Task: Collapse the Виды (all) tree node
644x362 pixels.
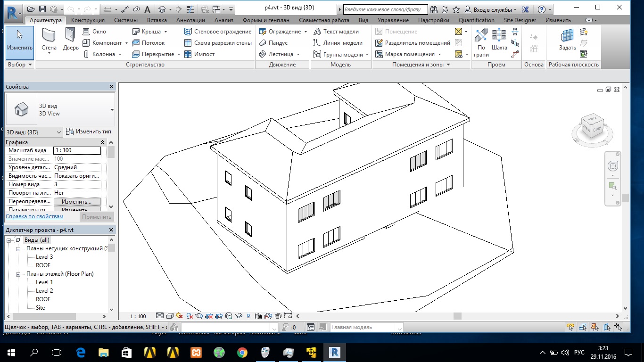Action: (x=9, y=240)
